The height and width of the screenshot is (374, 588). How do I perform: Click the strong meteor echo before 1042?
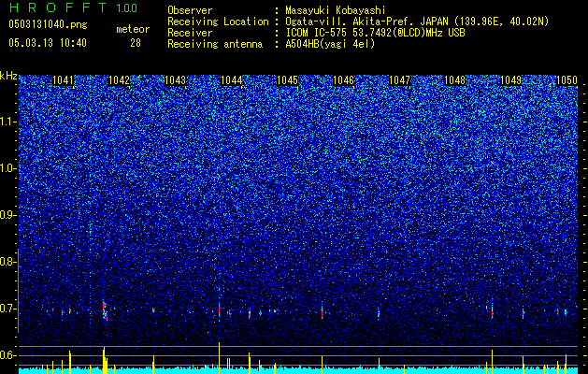click(x=105, y=310)
